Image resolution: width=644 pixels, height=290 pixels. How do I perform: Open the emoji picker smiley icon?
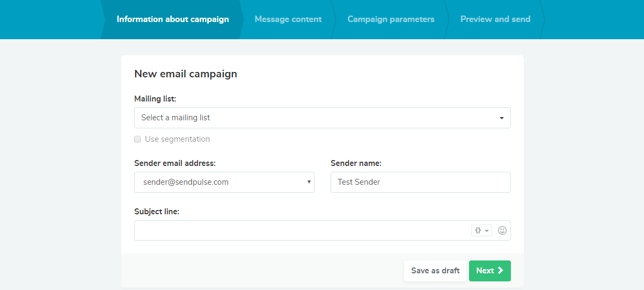(502, 230)
